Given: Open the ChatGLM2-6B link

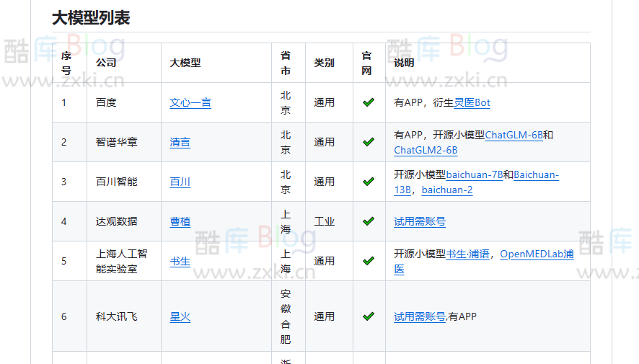Looking at the screenshot, I should [426, 150].
